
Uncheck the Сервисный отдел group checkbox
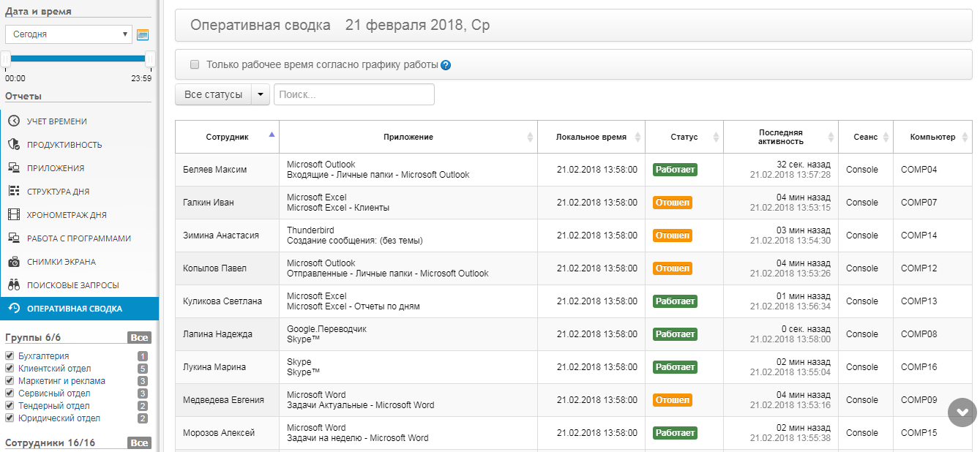tap(10, 393)
